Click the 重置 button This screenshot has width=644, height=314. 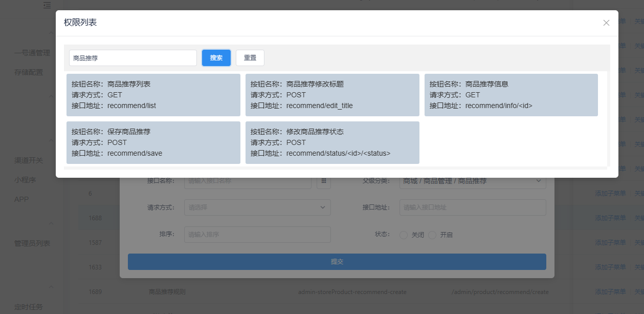click(250, 58)
